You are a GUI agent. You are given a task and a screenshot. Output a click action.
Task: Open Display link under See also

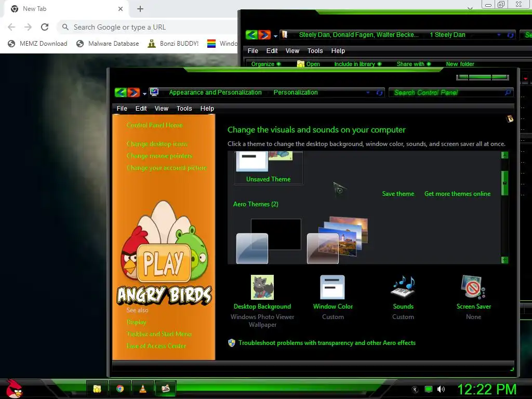pos(137,322)
